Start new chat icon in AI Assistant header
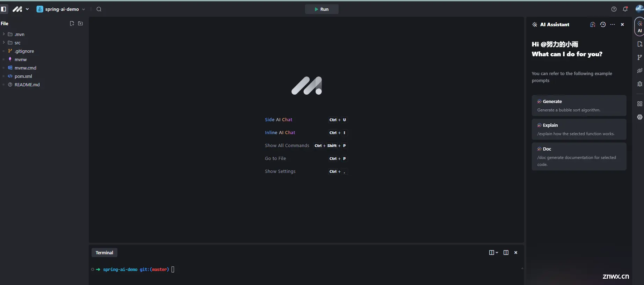The width and height of the screenshot is (644, 285). click(x=593, y=24)
